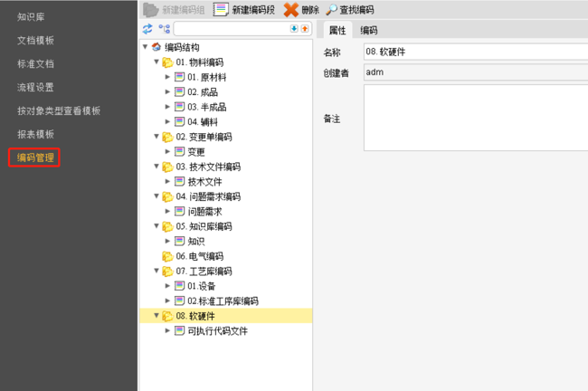Collapse the 02. 变更单编码 folder

point(156,136)
